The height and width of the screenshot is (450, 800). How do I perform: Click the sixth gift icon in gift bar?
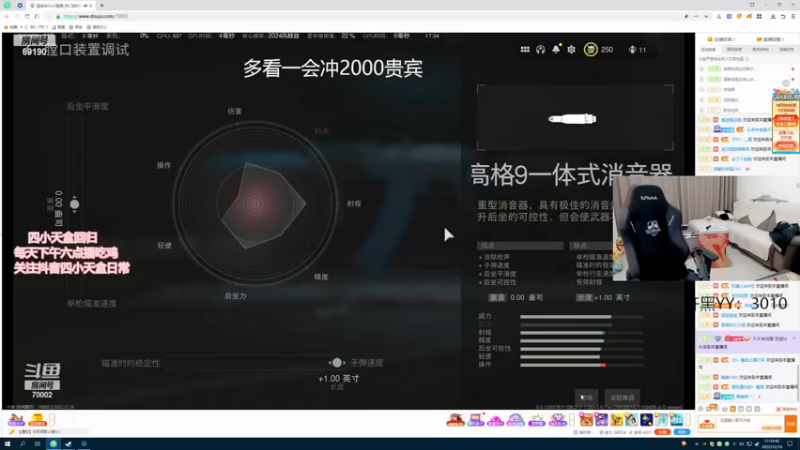557,420
